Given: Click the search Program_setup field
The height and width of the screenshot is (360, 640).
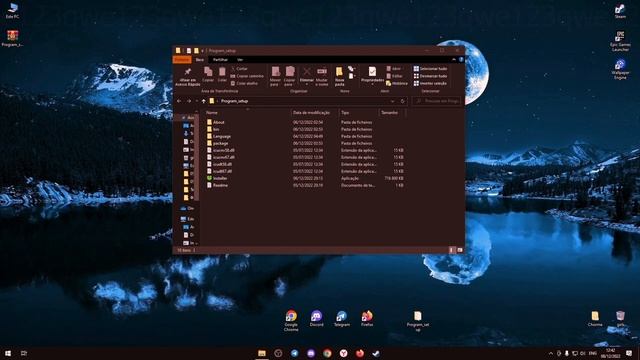Looking at the screenshot, I should [437, 101].
